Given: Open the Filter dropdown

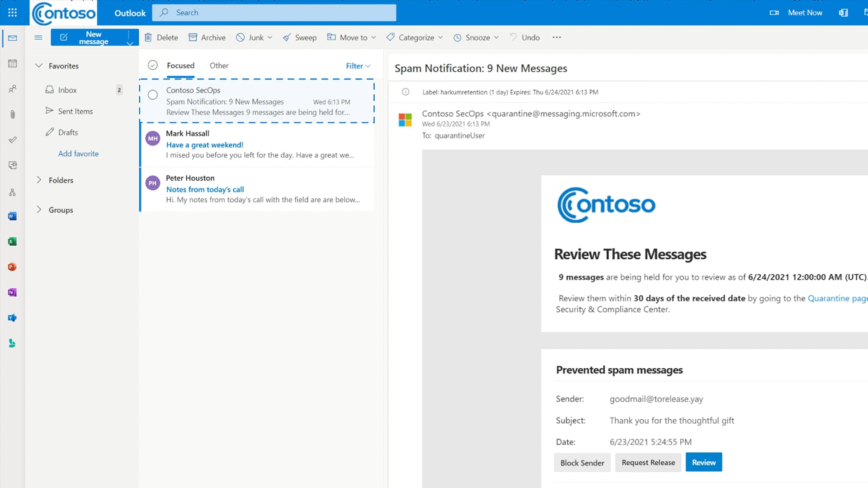Looking at the screenshot, I should click(x=358, y=66).
